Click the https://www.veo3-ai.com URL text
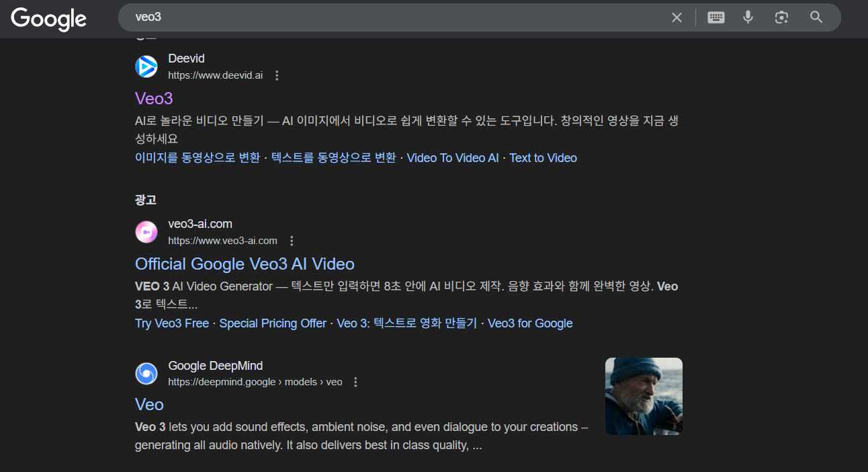 click(222, 241)
